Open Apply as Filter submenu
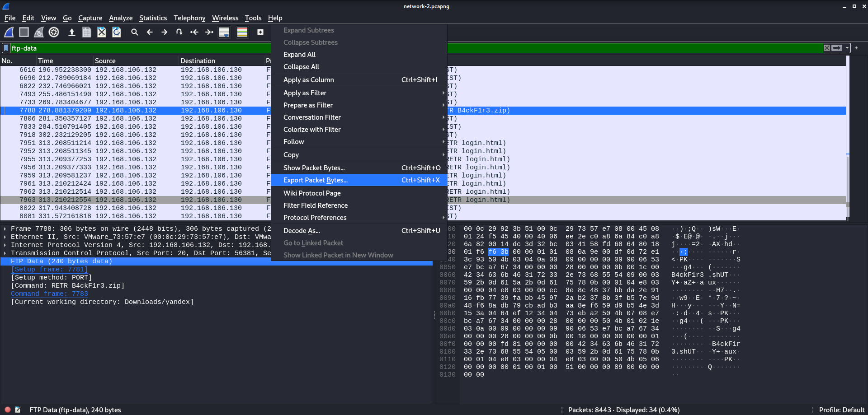 [x=359, y=93]
